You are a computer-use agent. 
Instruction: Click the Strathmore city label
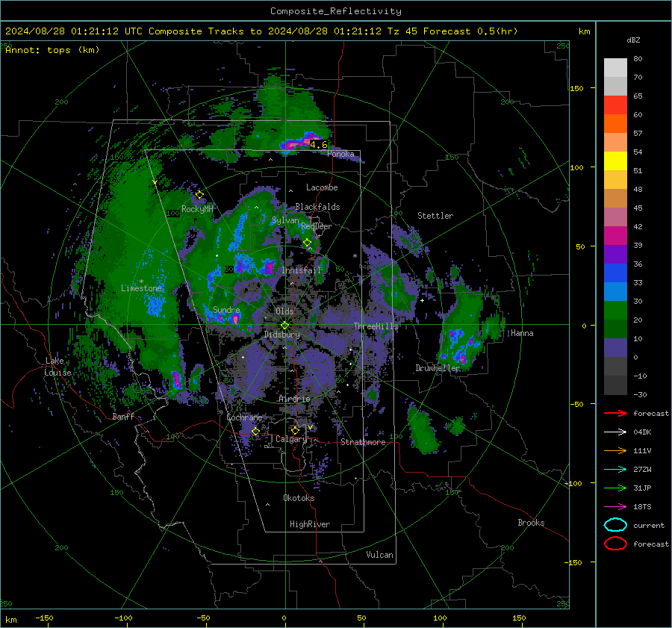363,442
